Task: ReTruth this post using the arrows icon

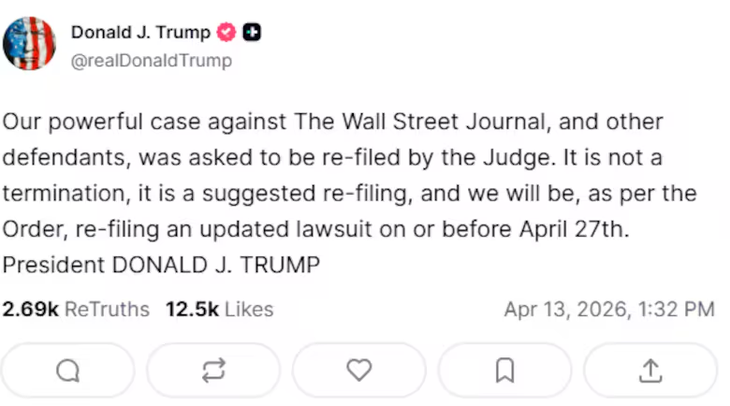Action: pyautogui.click(x=213, y=371)
